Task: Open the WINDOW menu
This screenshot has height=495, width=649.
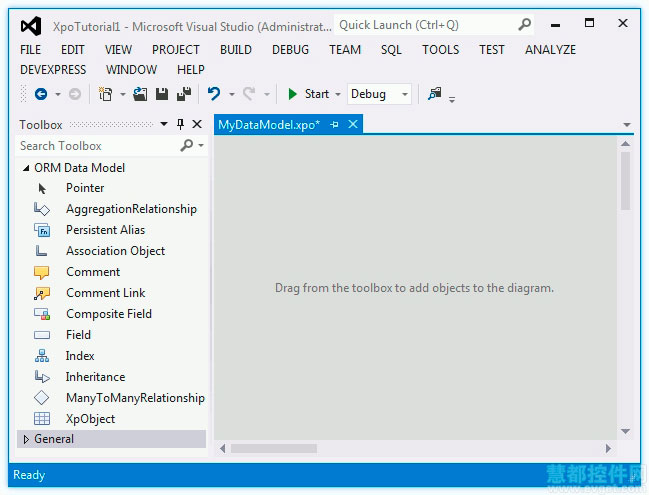Action: (131, 70)
